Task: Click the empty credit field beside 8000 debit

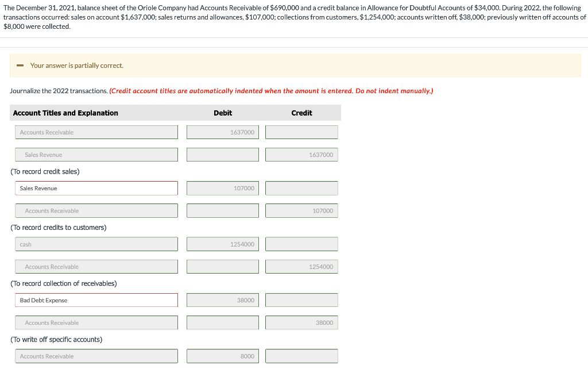Action: click(301, 356)
